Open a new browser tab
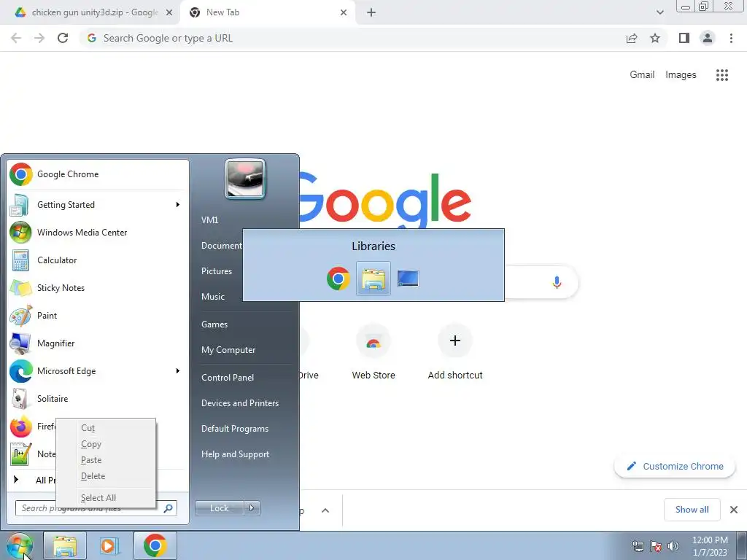 click(x=371, y=12)
